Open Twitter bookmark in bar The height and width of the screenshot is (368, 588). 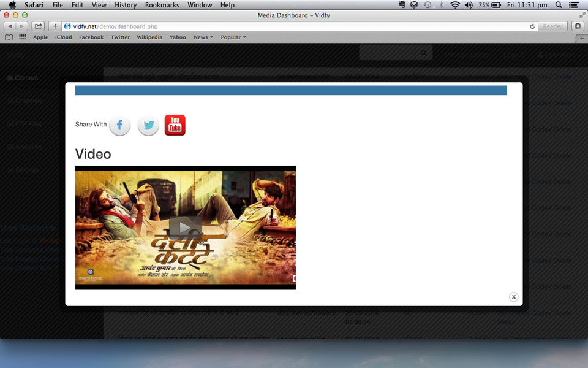pyautogui.click(x=120, y=37)
